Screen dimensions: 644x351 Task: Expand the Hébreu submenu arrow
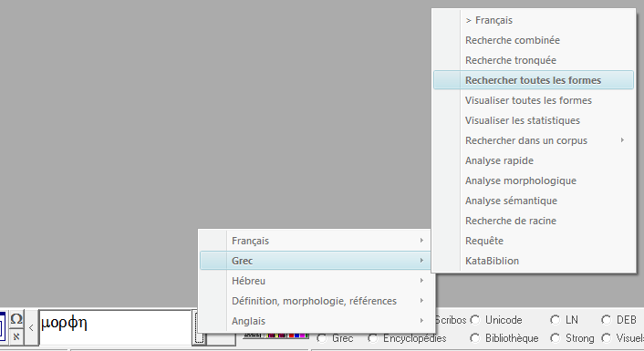[x=421, y=281]
